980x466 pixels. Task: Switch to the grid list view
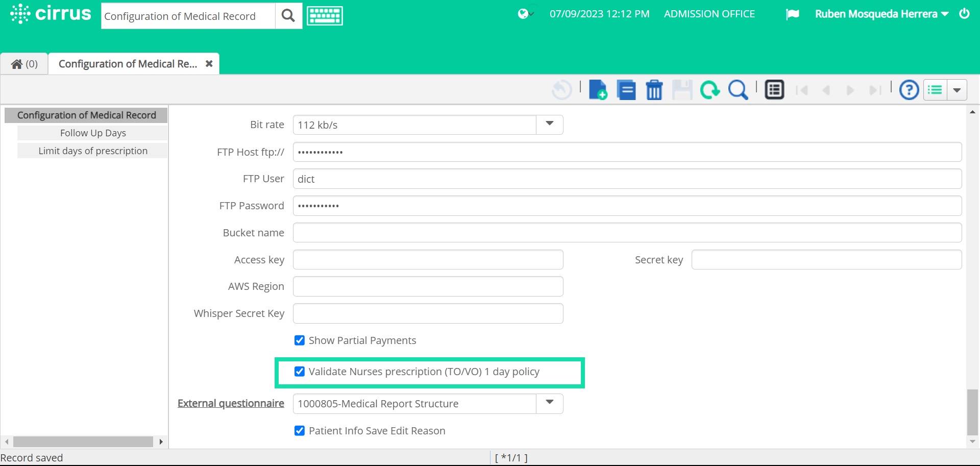[x=774, y=89]
